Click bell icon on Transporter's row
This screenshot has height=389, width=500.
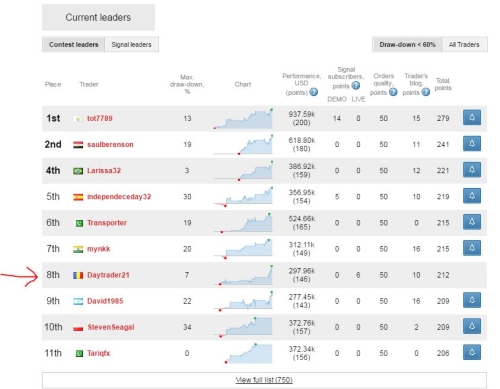[472, 222]
